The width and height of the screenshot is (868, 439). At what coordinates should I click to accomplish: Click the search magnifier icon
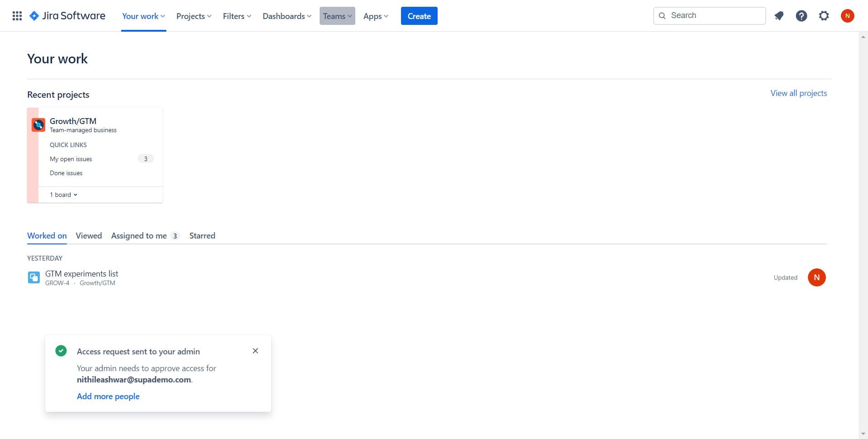(x=662, y=15)
